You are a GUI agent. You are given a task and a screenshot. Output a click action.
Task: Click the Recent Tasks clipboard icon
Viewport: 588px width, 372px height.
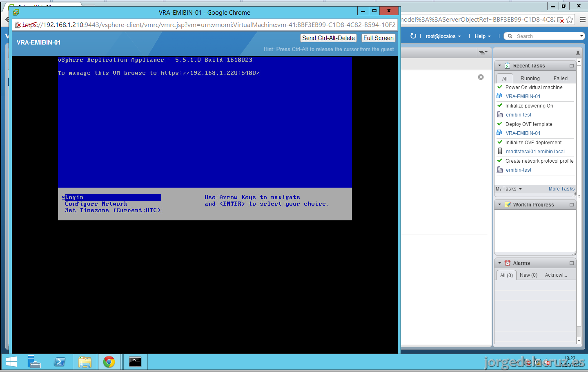point(507,65)
